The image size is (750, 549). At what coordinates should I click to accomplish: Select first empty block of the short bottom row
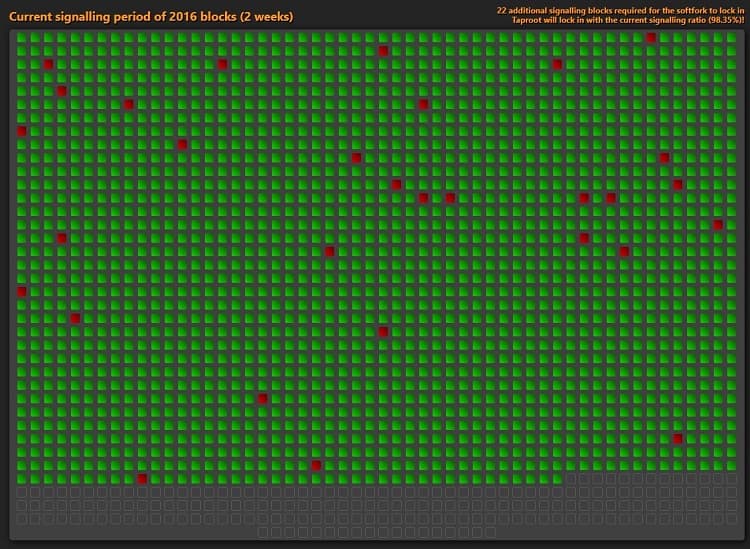pyautogui.click(x=263, y=532)
